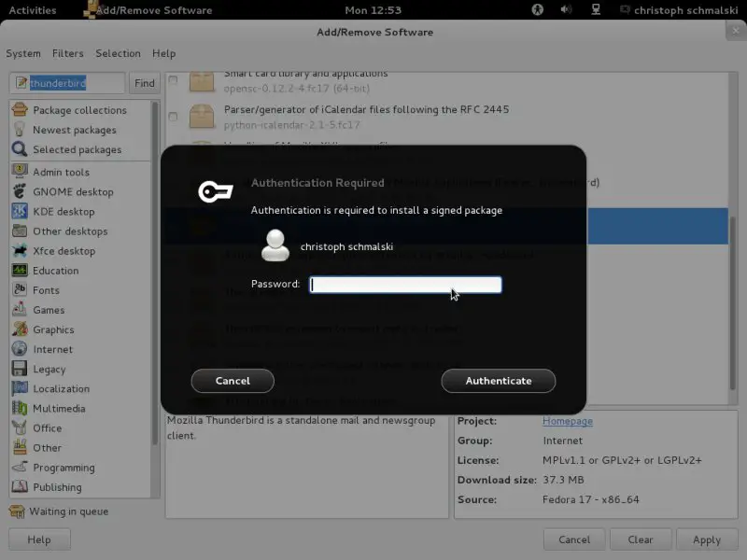Image resolution: width=747 pixels, height=560 pixels.
Task: Click the Clear button
Action: pyautogui.click(x=641, y=539)
